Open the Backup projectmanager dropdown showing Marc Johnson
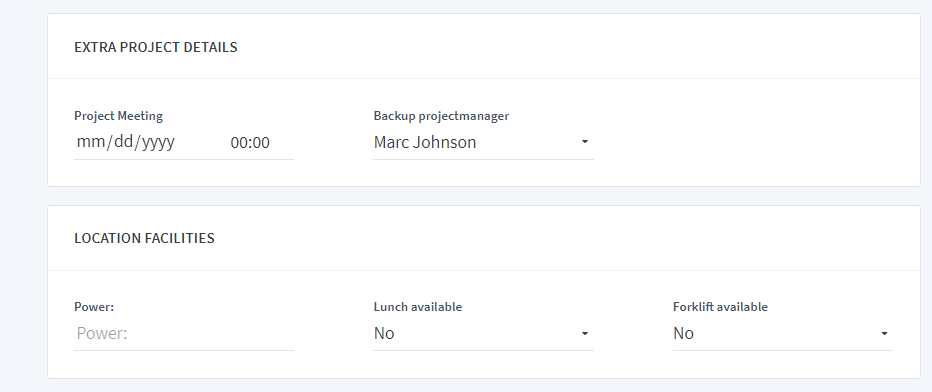This screenshot has width=932, height=392. coord(483,143)
